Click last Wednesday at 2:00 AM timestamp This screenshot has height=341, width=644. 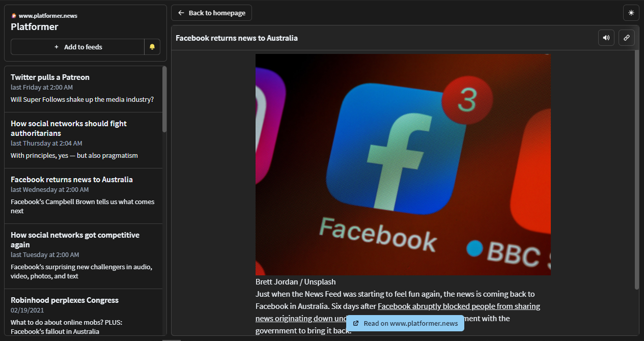(x=50, y=190)
